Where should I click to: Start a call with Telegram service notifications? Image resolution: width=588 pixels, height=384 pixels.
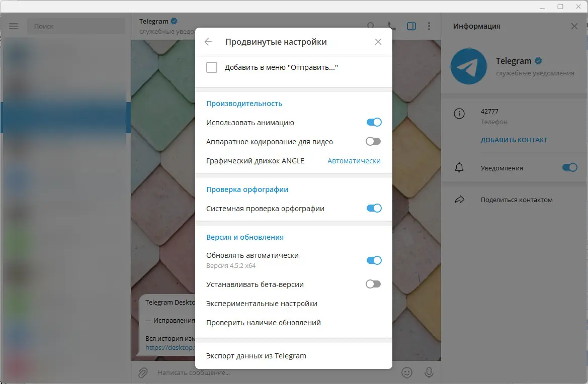[391, 26]
